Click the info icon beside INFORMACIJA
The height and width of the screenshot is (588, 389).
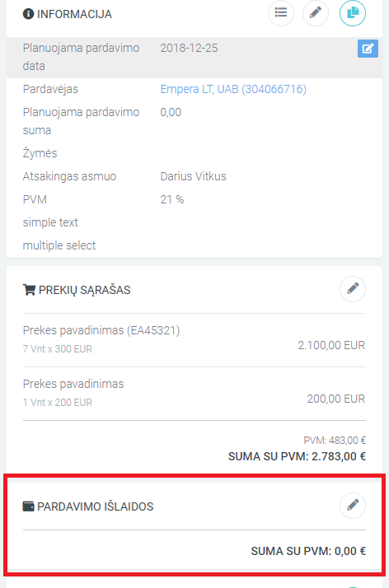point(28,14)
